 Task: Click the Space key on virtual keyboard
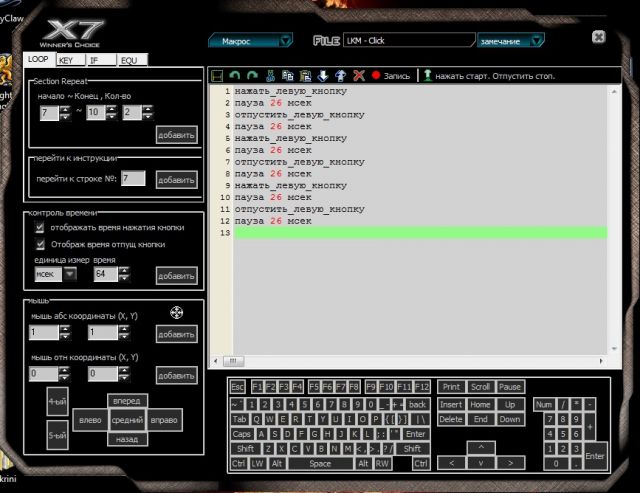(x=319, y=464)
